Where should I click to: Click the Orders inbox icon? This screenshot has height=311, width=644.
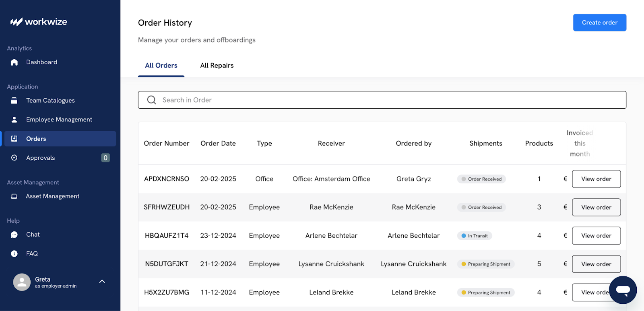tap(14, 139)
